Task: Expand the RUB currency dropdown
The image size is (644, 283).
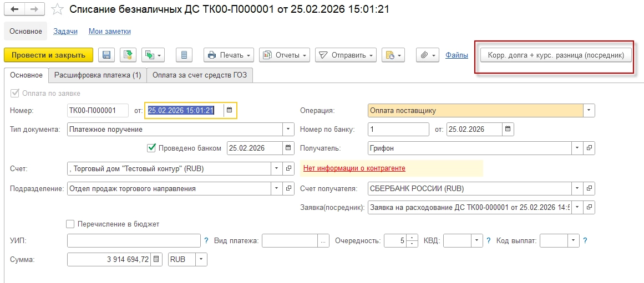Action: coord(202,260)
